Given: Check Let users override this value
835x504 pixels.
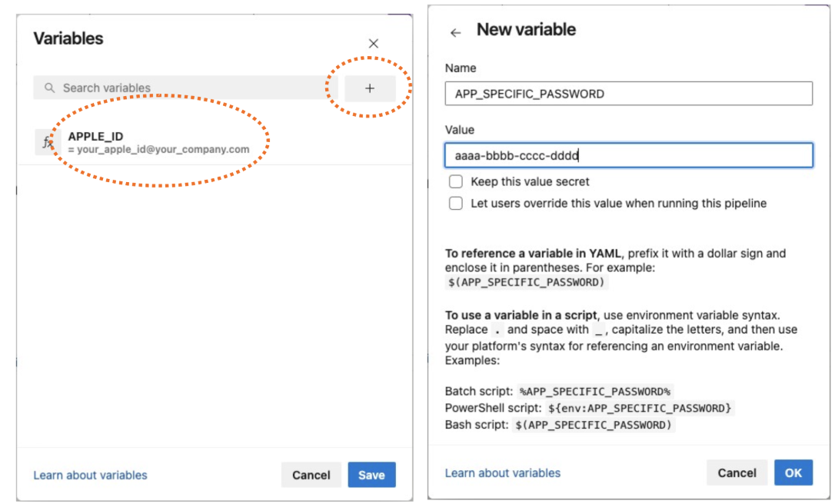Looking at the screenshot, I should click(x=456, y=204).
